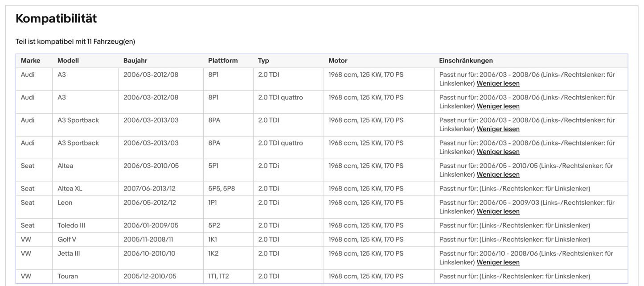Viewport: 644px width, 286px height.
Task: Click the 'Touran' model cell
Action: coord(68,277)
